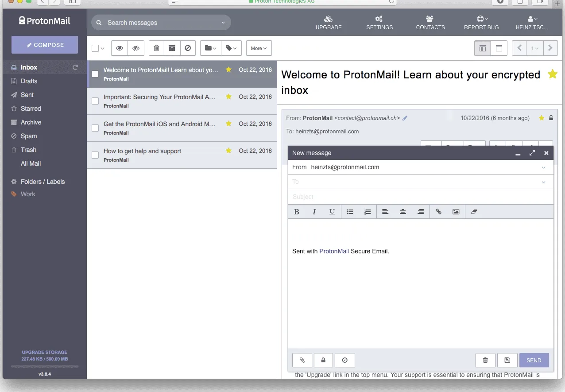Open the Contacts page
This screenshot has height=392, width=565.
pos(430,22)
